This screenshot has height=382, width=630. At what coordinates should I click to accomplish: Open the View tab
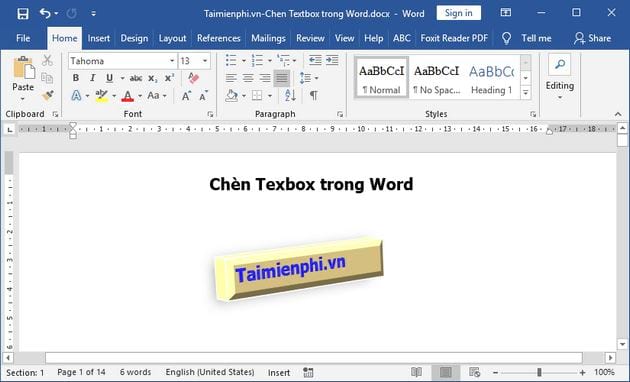pyautogui.click(x=344, y=38)
